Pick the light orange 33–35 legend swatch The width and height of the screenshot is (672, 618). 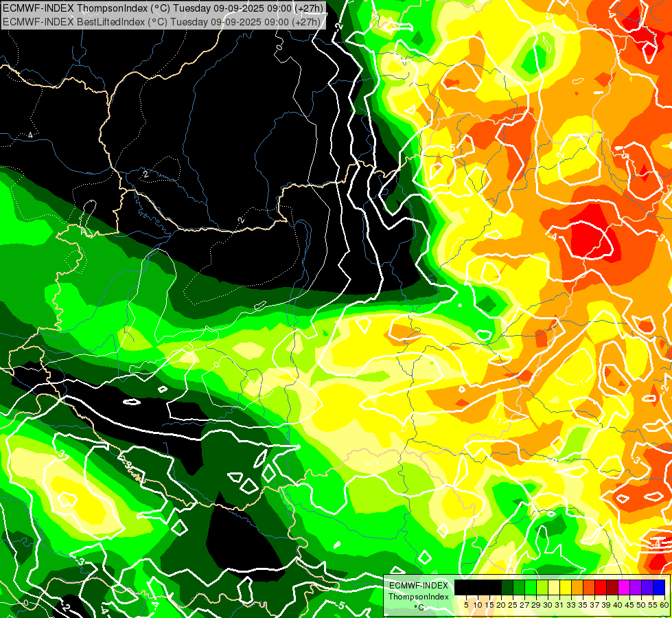click(x=577, y=587)
